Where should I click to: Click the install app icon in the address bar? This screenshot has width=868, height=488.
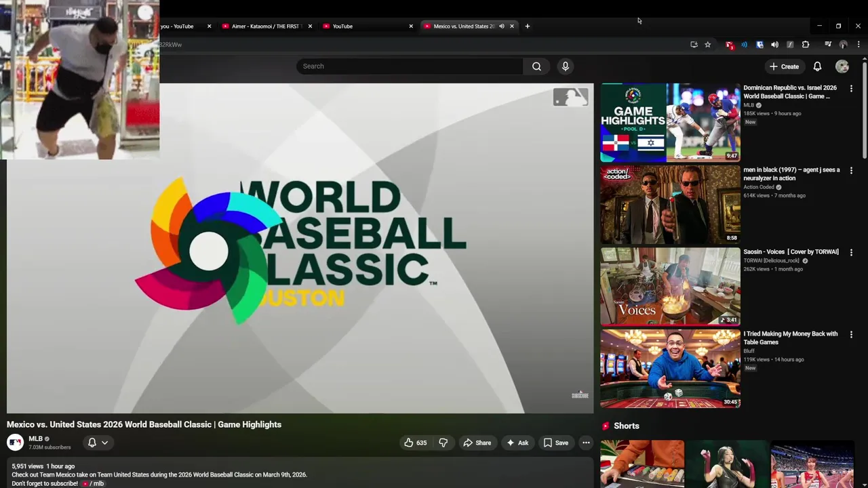point(694,45)
